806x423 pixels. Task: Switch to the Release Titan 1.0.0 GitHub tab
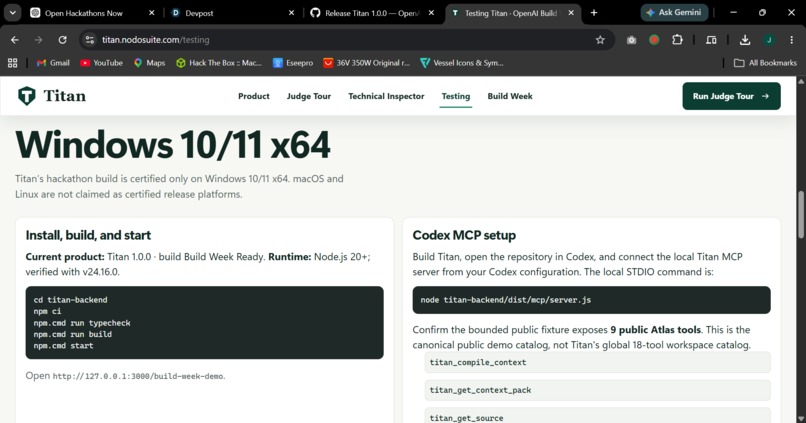[372, 13]
